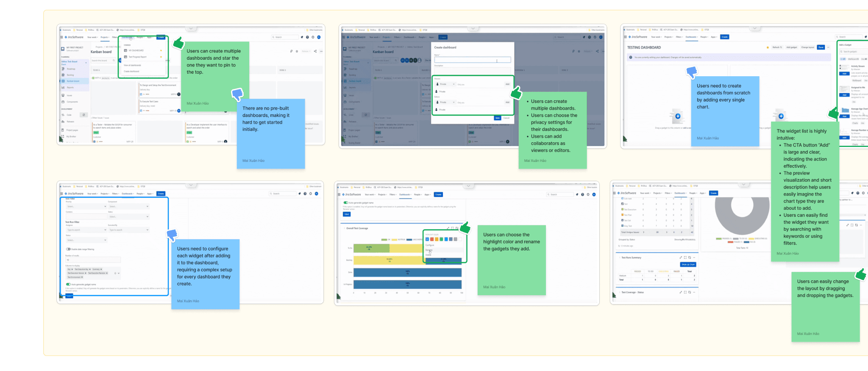Screen dimensions: 868x371
Task: Open Dashboards dropdown in the Kanban board screenshot
Action: (x=127, y=37)
